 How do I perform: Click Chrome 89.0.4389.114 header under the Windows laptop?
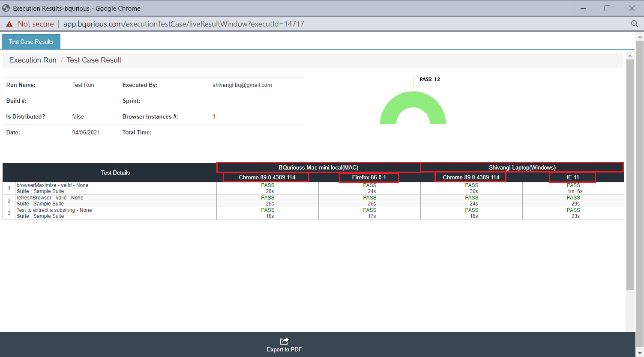tap(471, 177)
